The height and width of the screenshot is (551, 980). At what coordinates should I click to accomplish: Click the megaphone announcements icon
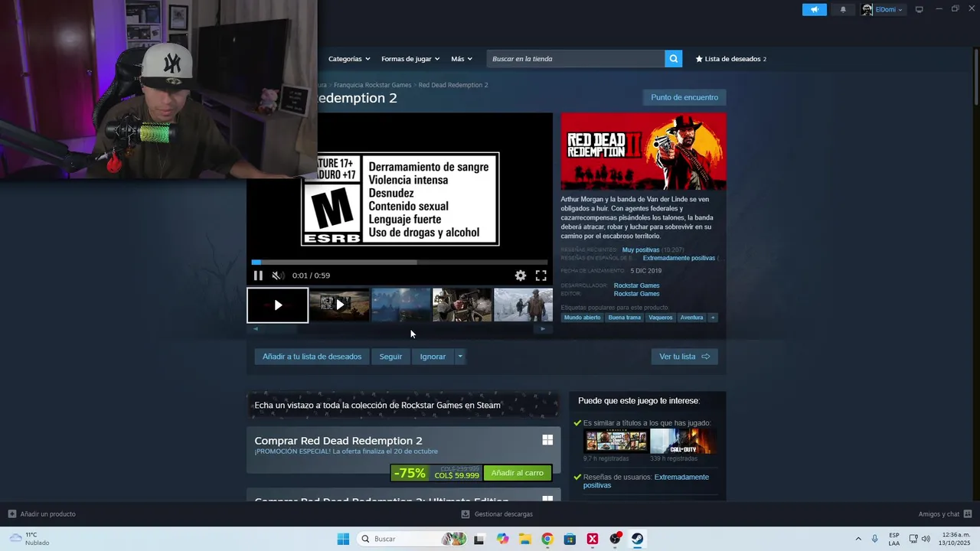coord(814,9)
